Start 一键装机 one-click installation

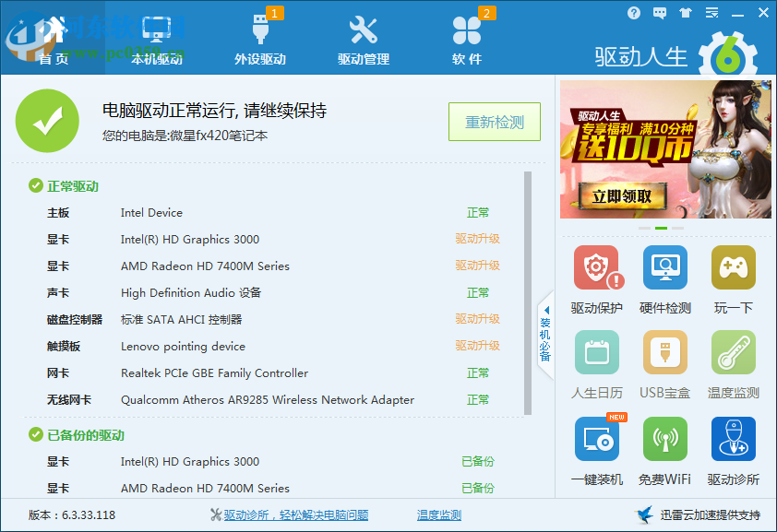tap(597, 439)
